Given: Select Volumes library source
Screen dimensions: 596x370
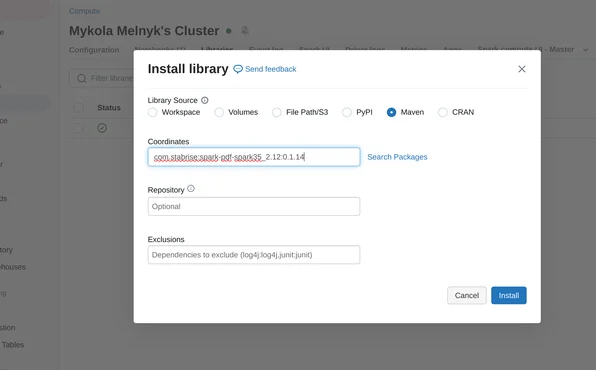Looking at the screenshot, I should [219, 112].
